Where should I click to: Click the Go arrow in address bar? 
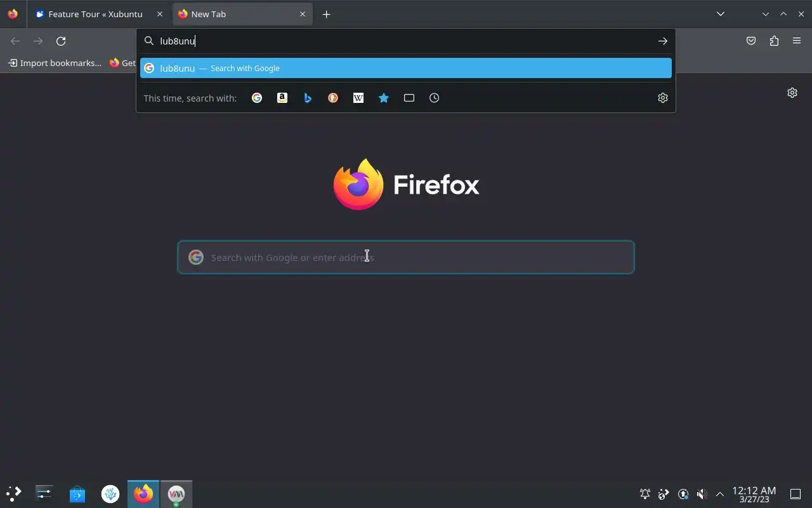point(663,41)
